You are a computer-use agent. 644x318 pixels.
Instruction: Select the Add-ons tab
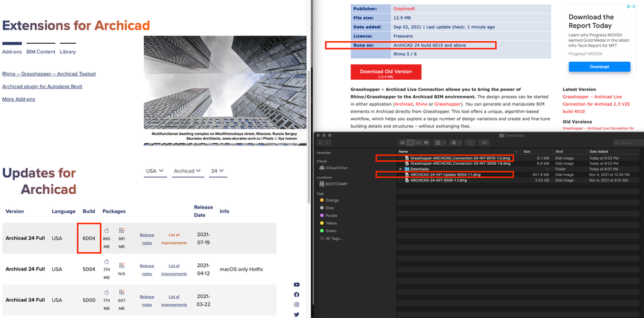click(x=12, y=51)
